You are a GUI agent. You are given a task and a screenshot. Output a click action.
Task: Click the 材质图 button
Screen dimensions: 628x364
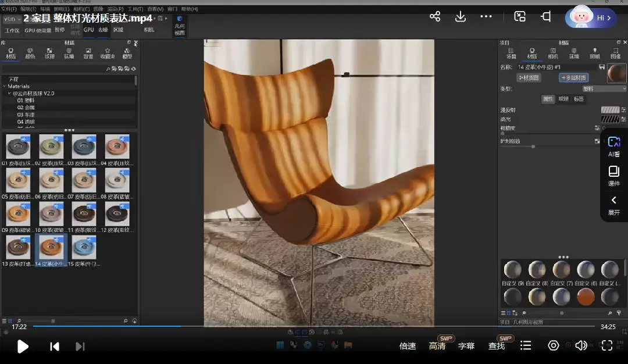point(529,78)
